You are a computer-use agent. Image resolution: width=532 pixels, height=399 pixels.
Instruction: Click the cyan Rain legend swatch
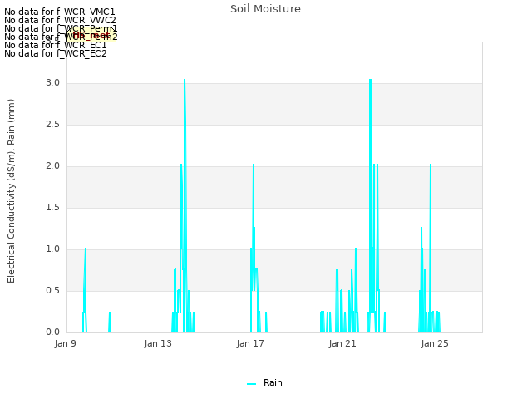point(251,384)
